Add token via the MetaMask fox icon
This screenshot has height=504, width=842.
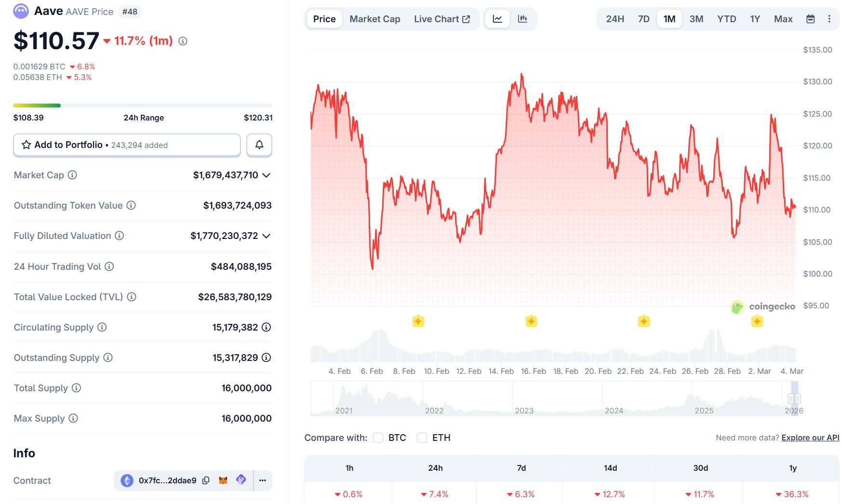pos(223,480)
